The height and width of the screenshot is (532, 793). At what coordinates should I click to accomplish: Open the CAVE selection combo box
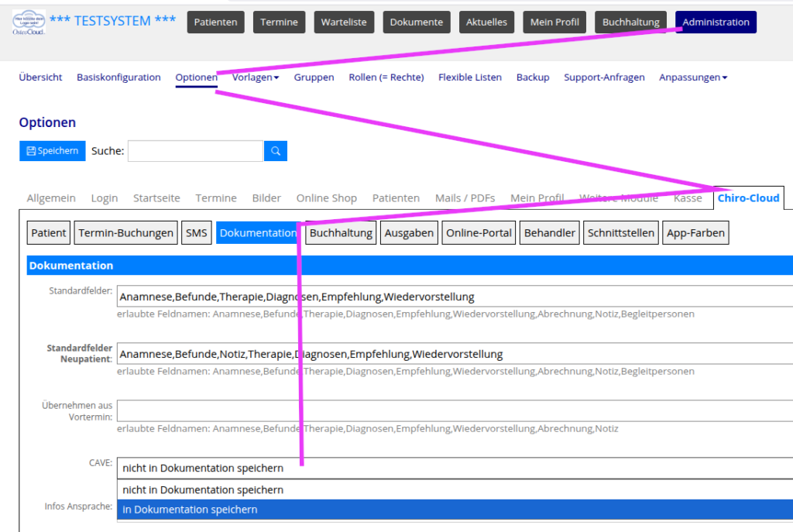pyautogui.click(x=455, y=468)
